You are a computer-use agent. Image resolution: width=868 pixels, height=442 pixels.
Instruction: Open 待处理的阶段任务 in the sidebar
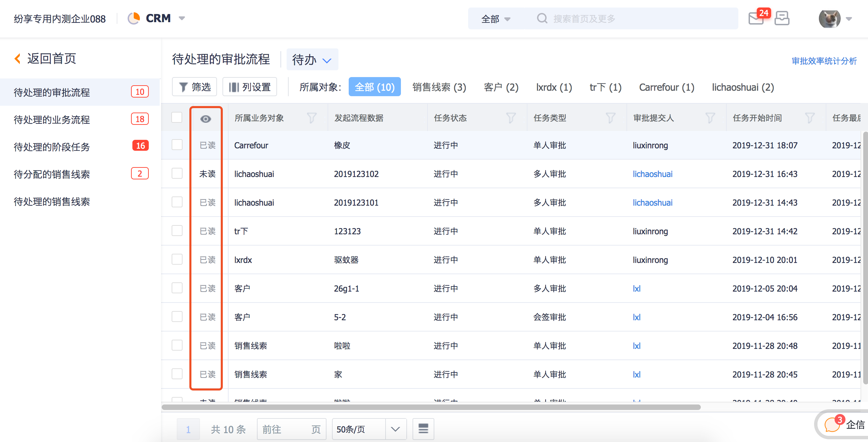pyautogui.click(x=80, y=147)
